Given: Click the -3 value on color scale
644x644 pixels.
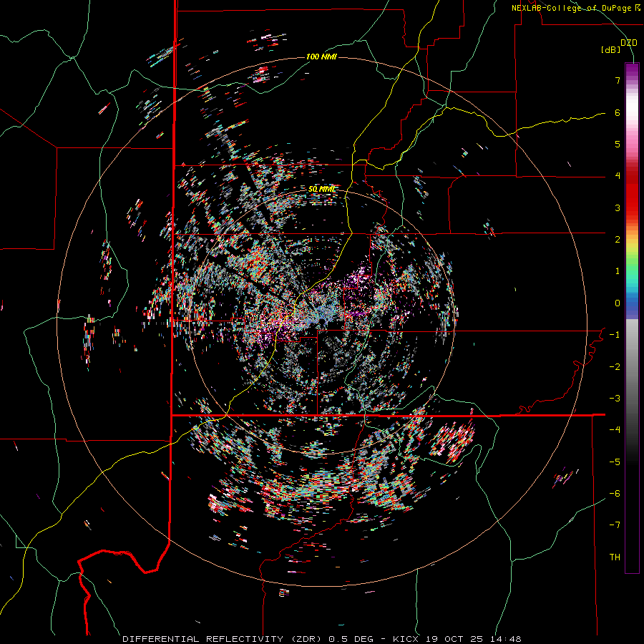Looking at the screenshot, I should 615,399.
